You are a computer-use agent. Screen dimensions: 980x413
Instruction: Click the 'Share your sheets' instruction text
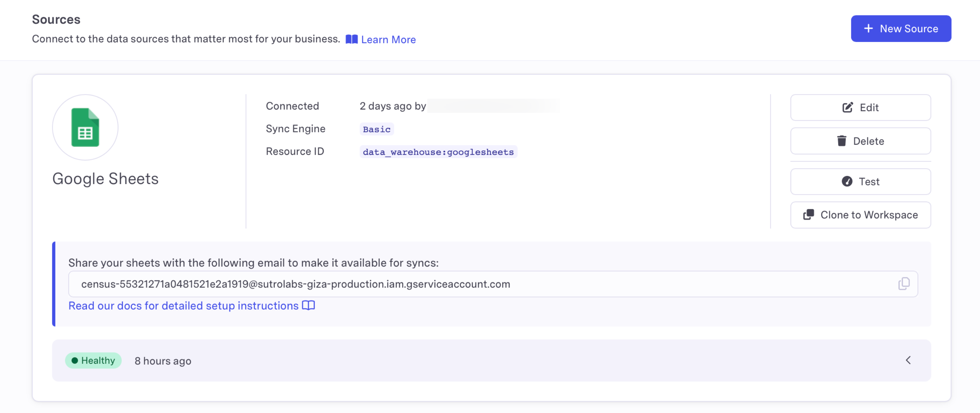coord(253,263)
